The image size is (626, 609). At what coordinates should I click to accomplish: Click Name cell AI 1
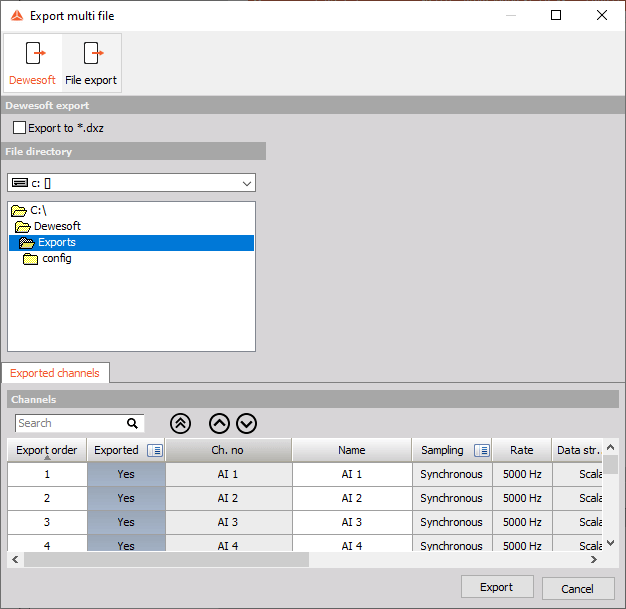click(352, 474)
